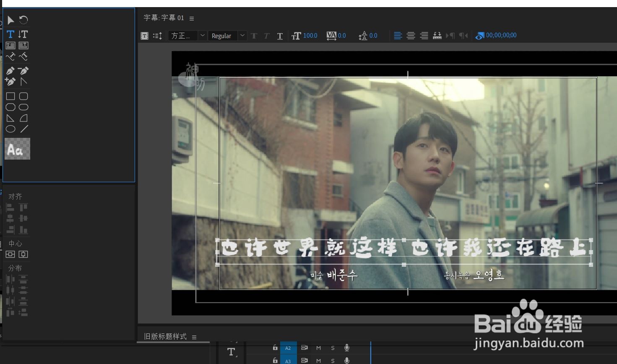Align objects to horizontal left

click(x=10, y=207)
